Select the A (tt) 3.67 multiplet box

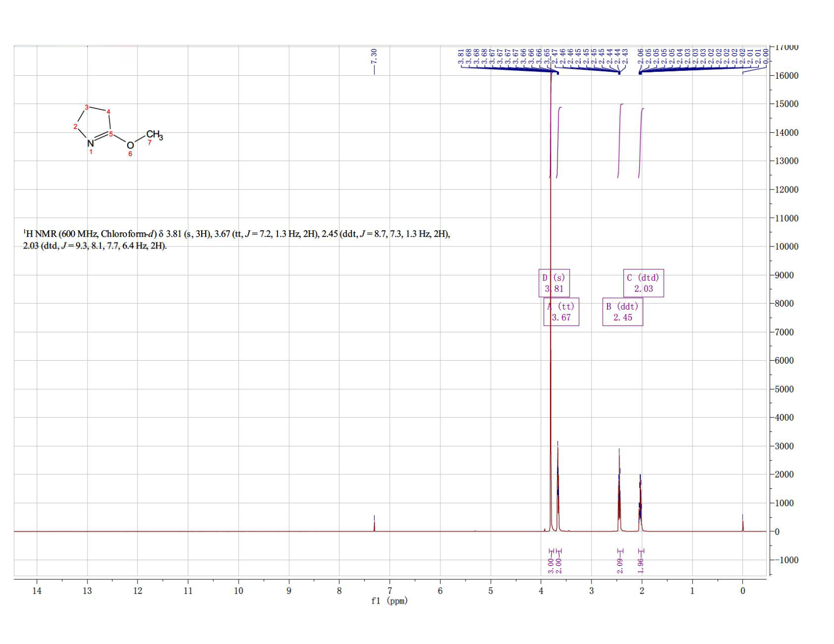pyautogui.click(x=561, y=312)
